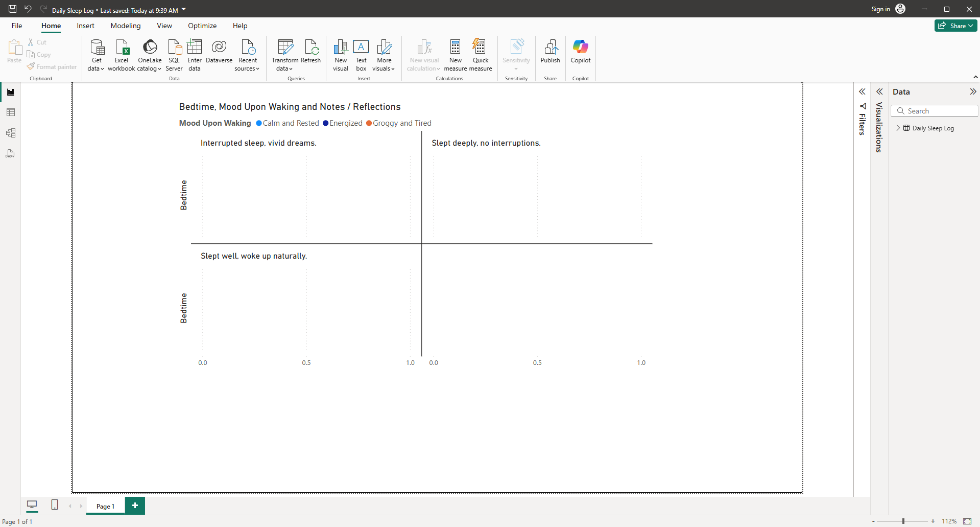Click the Dataverse icon
Screen dimensions: 980x527
point(219,48)
